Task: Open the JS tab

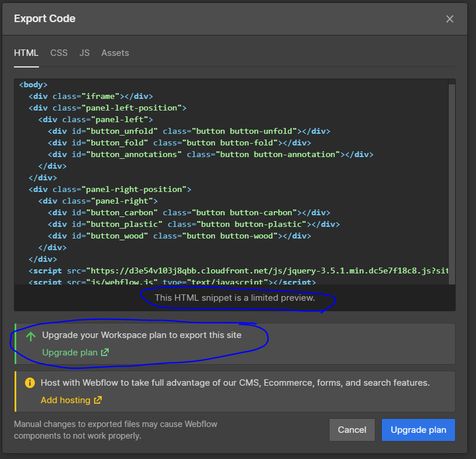Action: (84, 53)
